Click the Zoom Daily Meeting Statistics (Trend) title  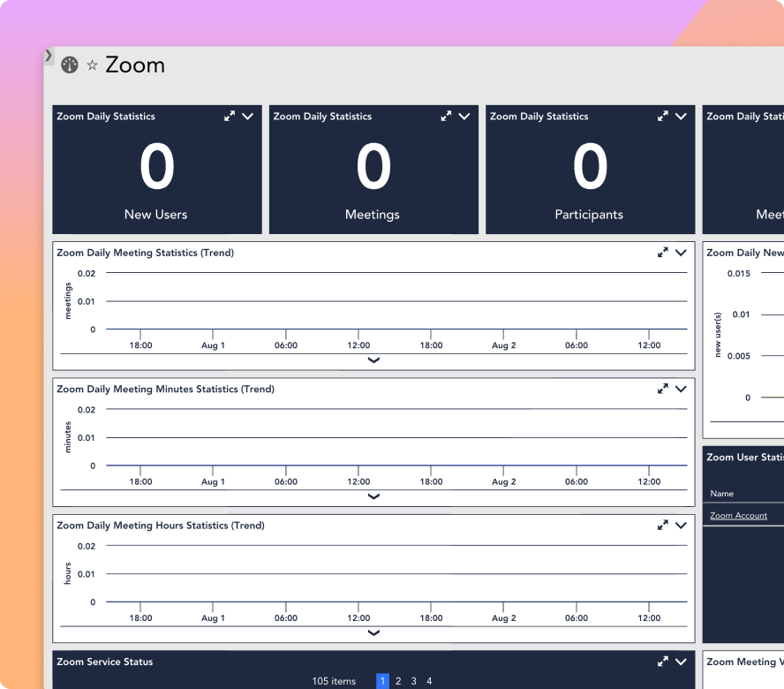[x=146, y=253]
